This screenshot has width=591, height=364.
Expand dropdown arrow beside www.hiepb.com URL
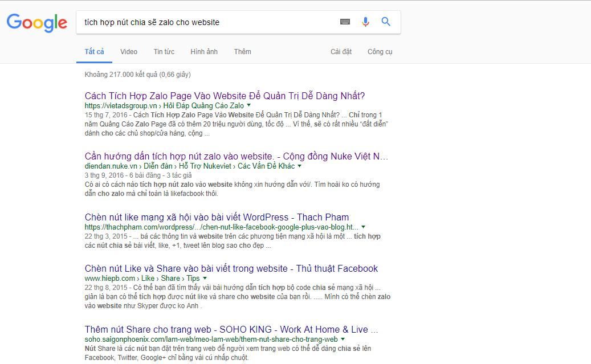point(205,278)
